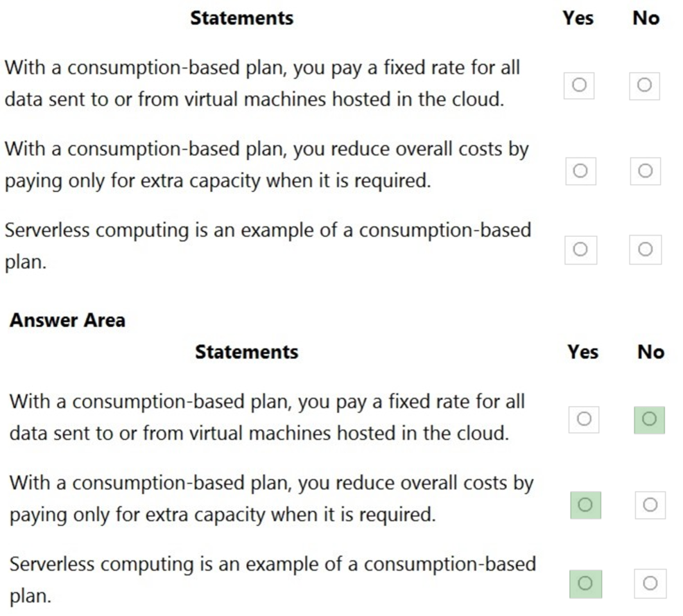The height and width of the screenshot is (616, 683).
Task: Select highlighted No for fixed rate in Answer Area
Action: click(x=649, y=419)
